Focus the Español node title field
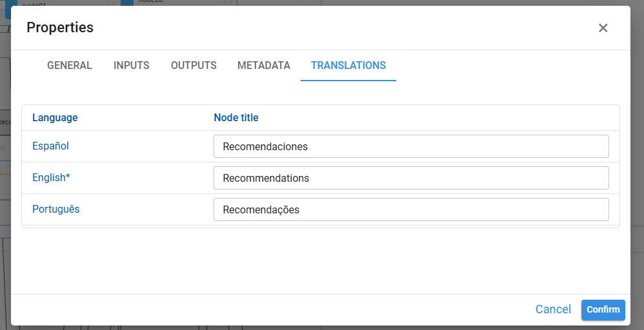 tap(411, 146)
